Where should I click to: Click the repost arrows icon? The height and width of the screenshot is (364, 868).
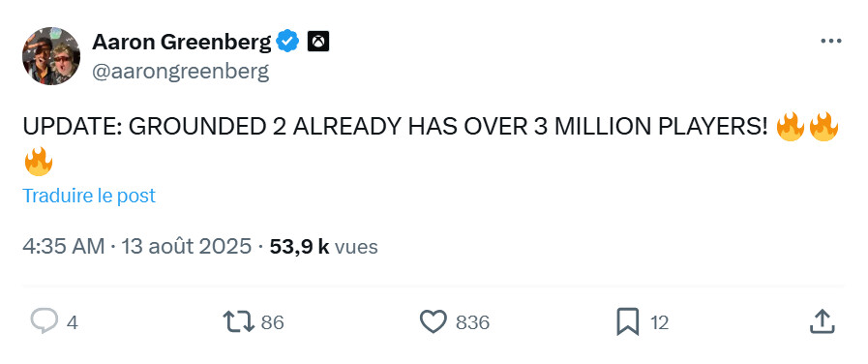click(x=238, y=321)
